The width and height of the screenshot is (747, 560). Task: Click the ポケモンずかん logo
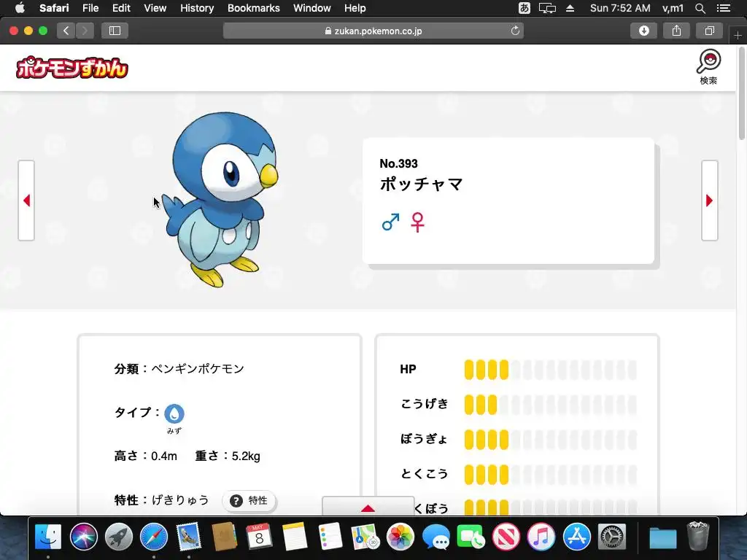click(72, 68)
